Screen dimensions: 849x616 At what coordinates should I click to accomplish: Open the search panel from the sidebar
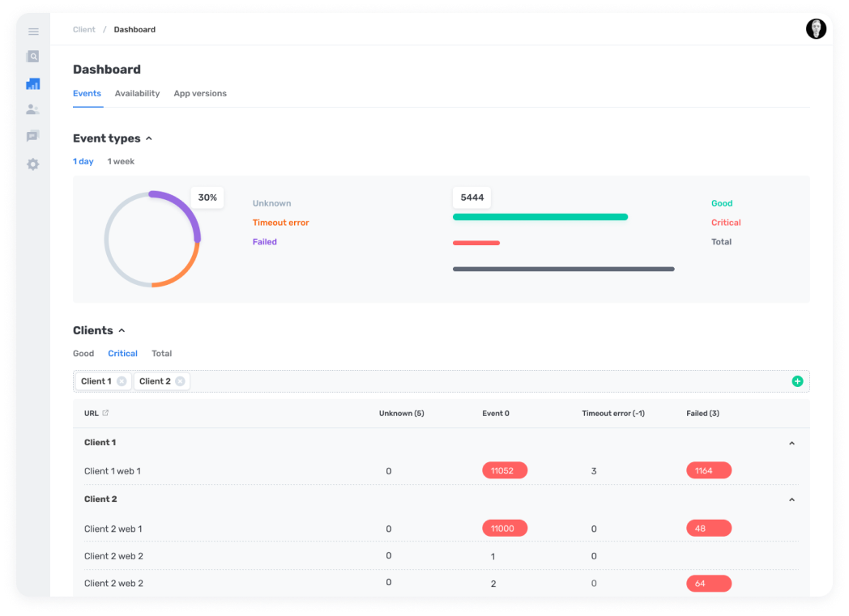(33, 57)
